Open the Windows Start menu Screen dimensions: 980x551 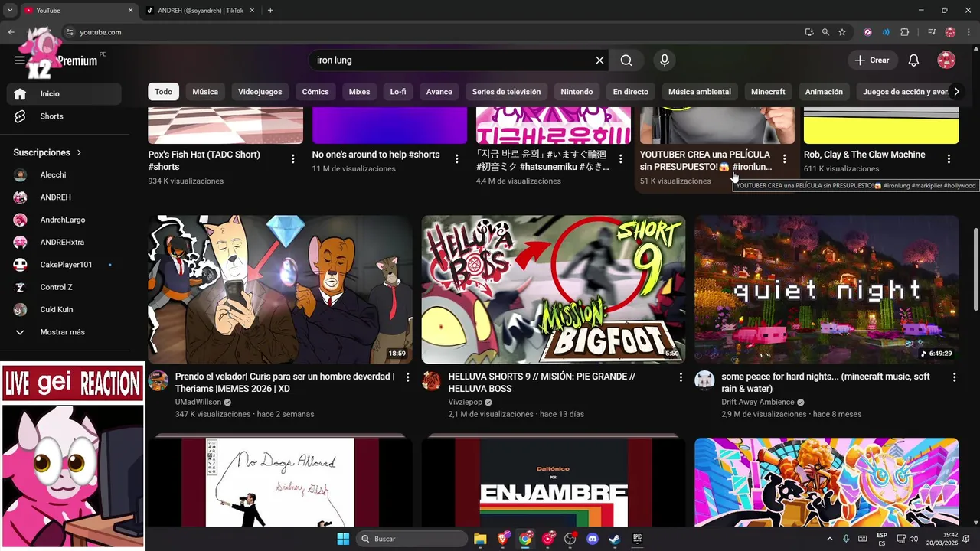point(342,539)
